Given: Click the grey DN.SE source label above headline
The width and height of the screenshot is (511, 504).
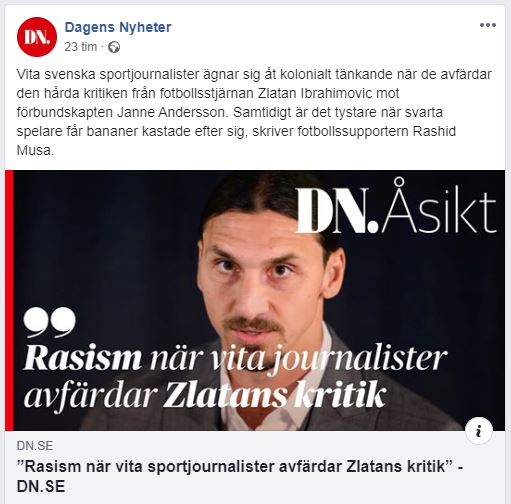Looking at the screenshot, I should 35,446.
